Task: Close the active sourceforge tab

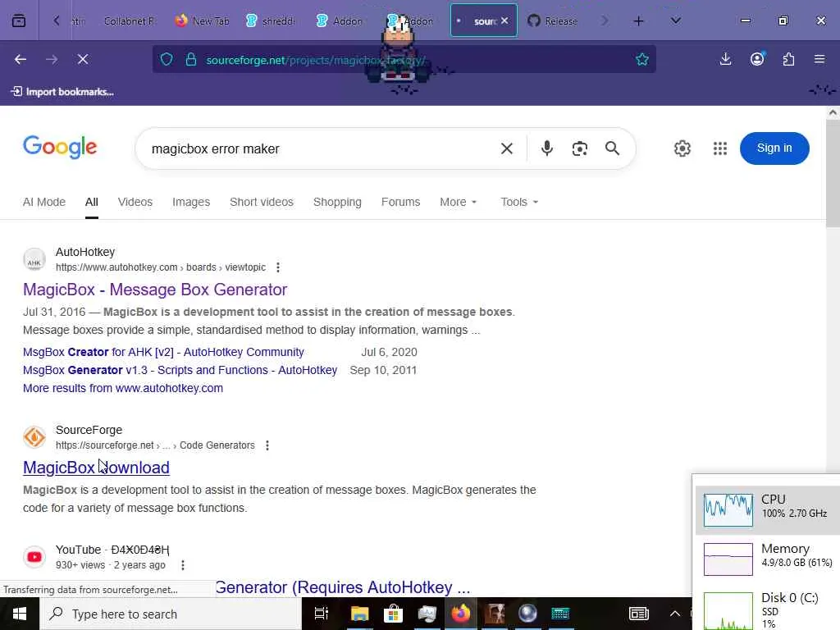Action: [x=504, y=21]
